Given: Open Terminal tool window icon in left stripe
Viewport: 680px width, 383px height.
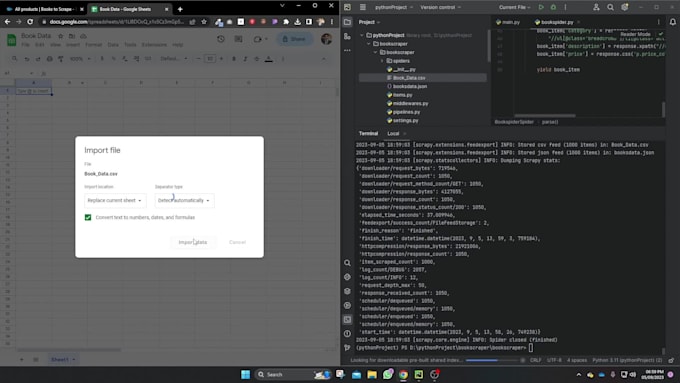Looking at the screenshot, I should (347, 320).
